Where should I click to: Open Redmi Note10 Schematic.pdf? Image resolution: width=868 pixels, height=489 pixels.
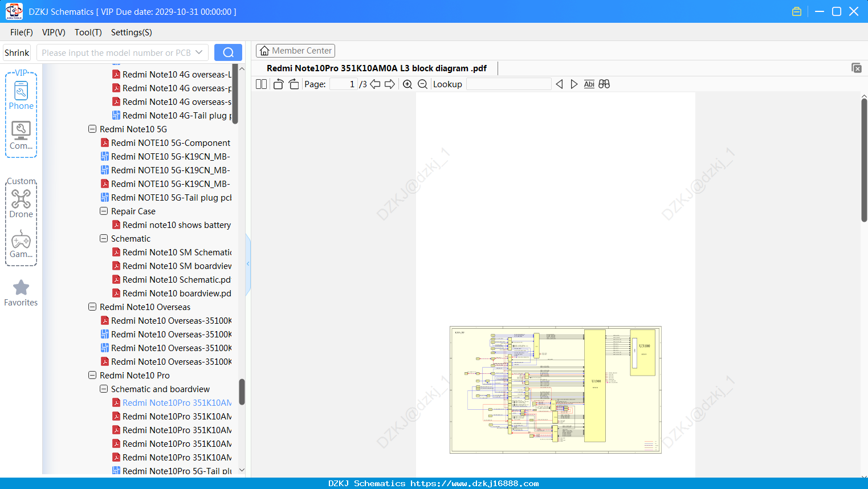[x=172, y=279]
